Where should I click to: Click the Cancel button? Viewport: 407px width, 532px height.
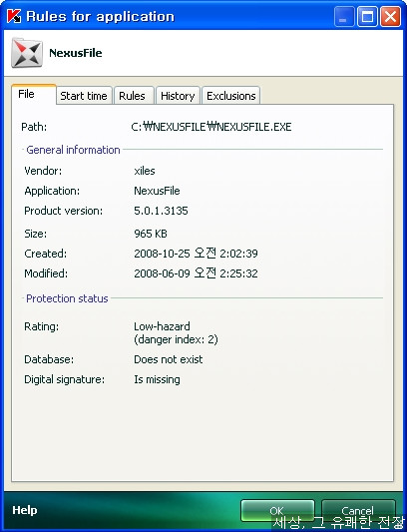(x=358, y=511)
